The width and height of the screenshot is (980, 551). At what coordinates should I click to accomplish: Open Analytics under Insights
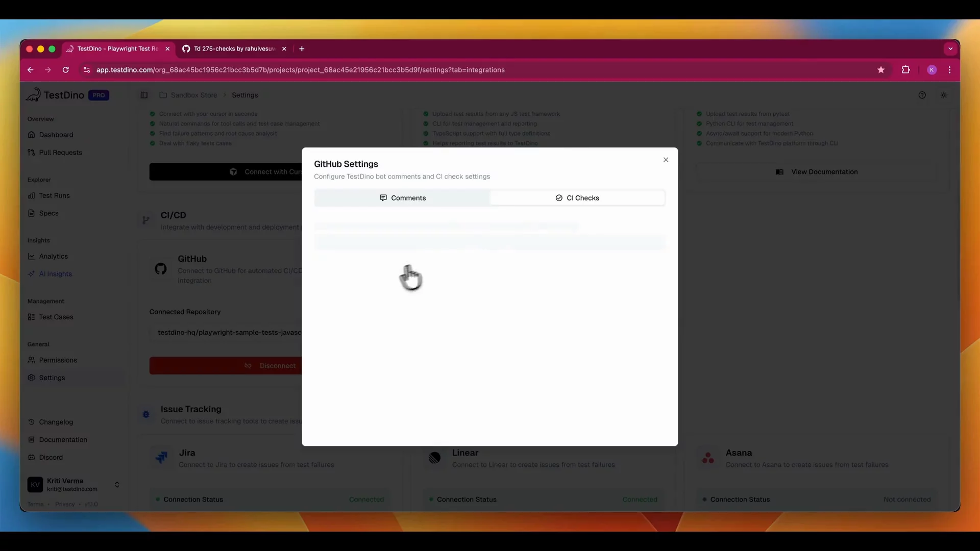(53, 256)
